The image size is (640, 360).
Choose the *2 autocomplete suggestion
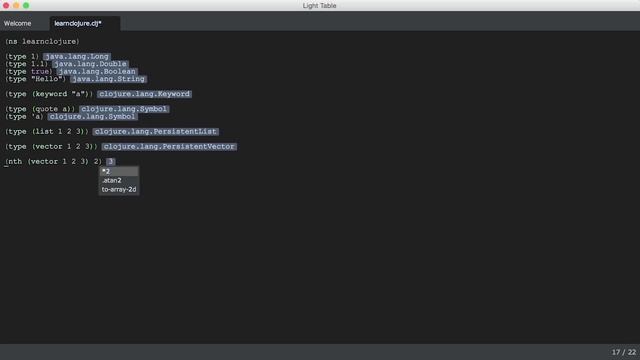click(x=119, y=171)
